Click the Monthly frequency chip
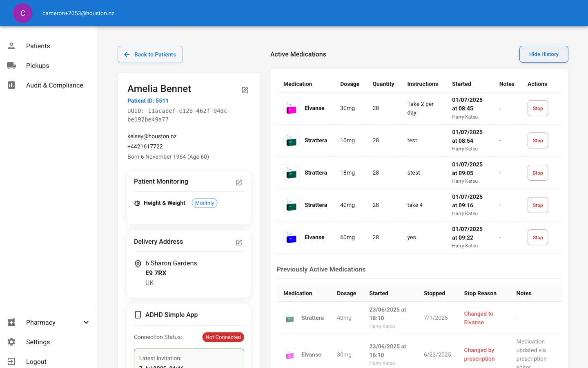The height and width of the screenshot is (368, 588). tap(205, 203)
